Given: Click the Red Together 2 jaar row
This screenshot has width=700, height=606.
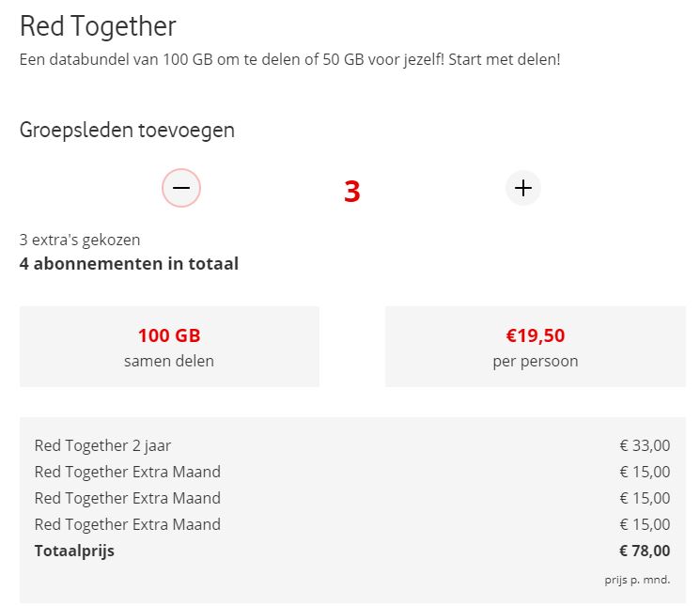Looking at the screenshot, I should (102, 445).
